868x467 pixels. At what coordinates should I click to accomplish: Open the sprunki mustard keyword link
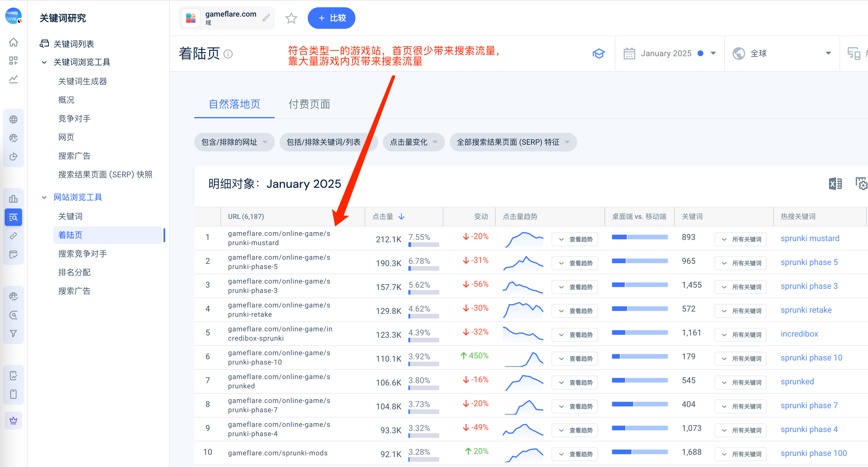[810, 238]
